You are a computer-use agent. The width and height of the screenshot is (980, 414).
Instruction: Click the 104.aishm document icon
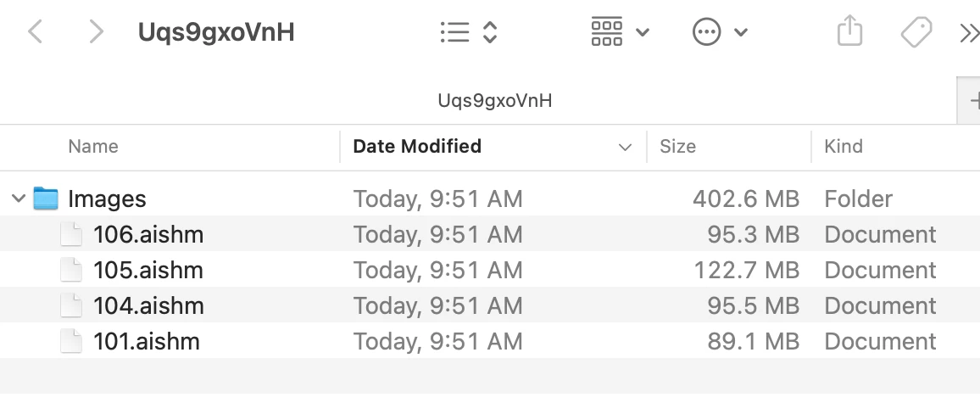click(71, 305)
